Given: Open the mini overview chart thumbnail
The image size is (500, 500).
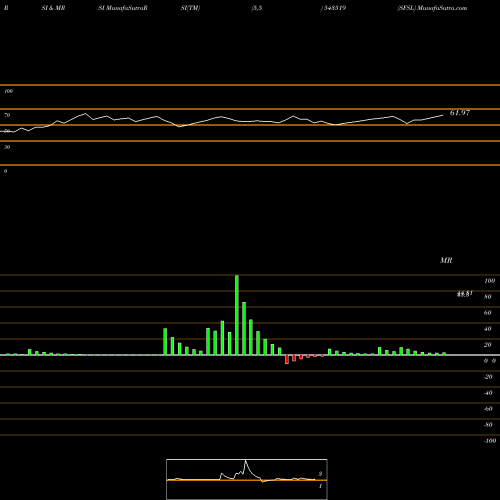Looking at the screenshot, I should 247,479.
